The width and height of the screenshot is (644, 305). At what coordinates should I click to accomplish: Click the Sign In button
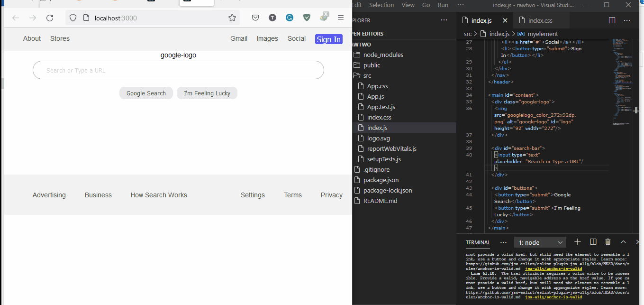pos(328,39)
